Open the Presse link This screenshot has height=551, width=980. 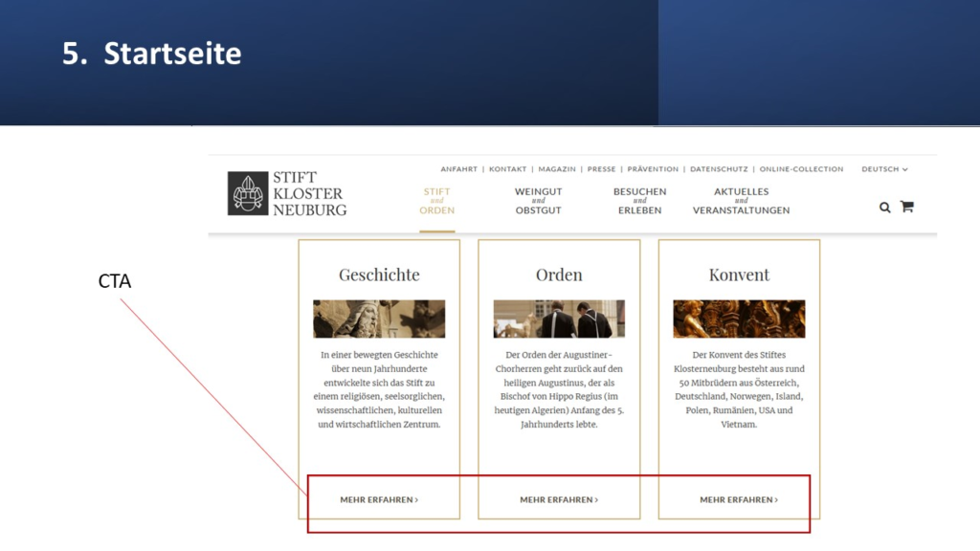click(x=601, y=169)
